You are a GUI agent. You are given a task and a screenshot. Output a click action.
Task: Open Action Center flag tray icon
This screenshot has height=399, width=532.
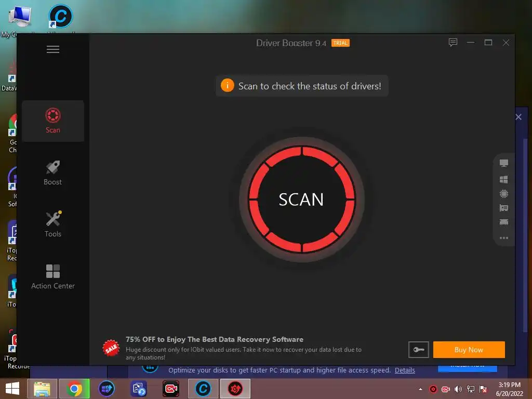[483, 389]
